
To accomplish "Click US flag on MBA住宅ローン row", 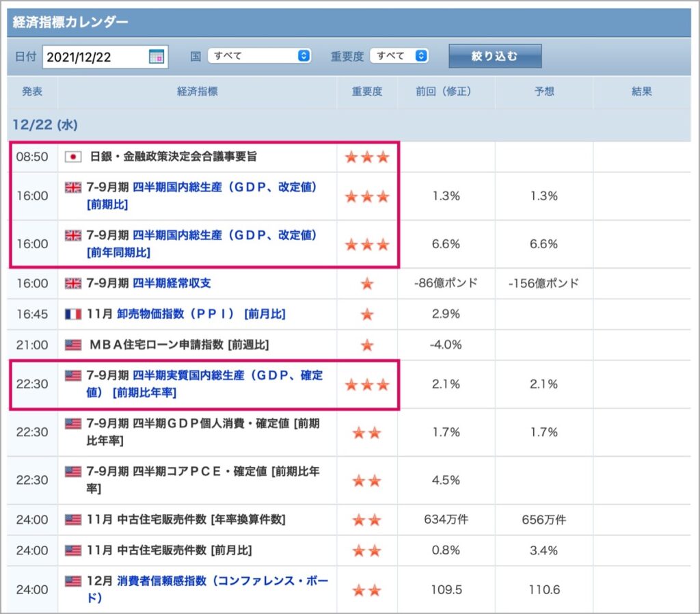I will click(72, 345).
